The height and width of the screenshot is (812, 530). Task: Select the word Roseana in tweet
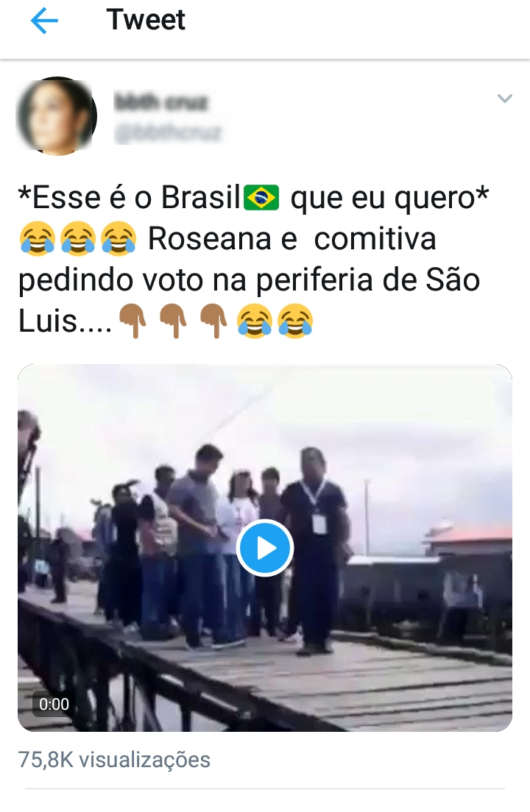[x=210, y=239]
